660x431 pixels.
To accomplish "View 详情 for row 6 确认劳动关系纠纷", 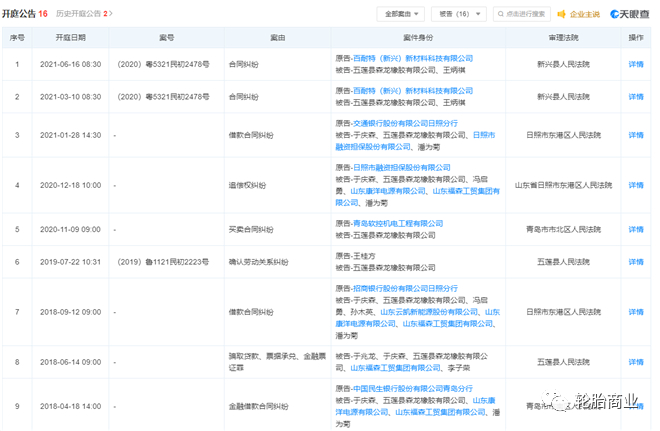I will [x=635, y=262].
